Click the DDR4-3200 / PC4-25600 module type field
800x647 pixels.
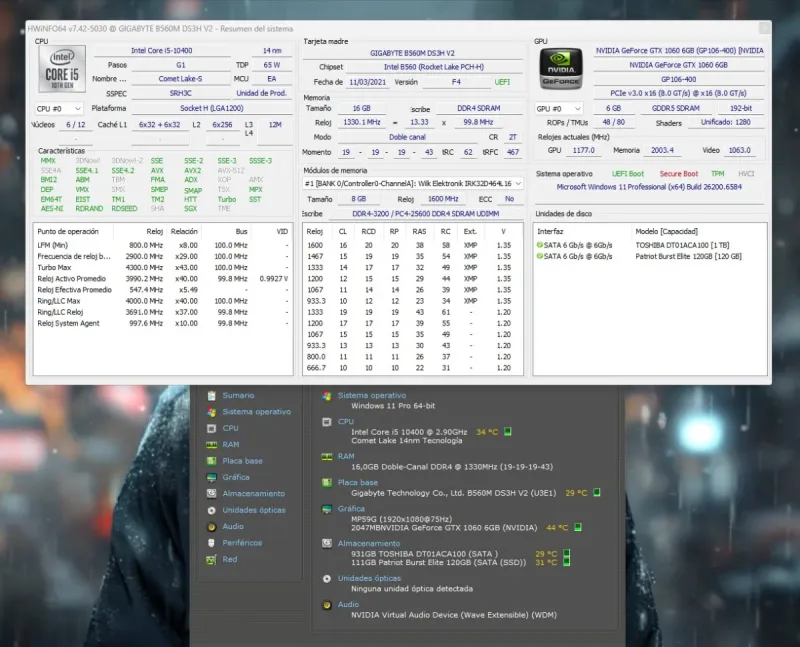426,214
